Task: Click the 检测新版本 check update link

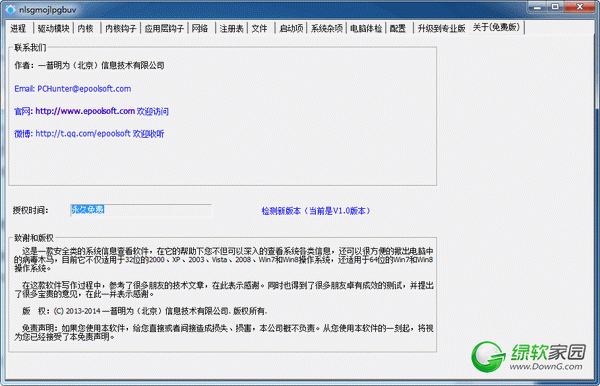Action: 316,211
